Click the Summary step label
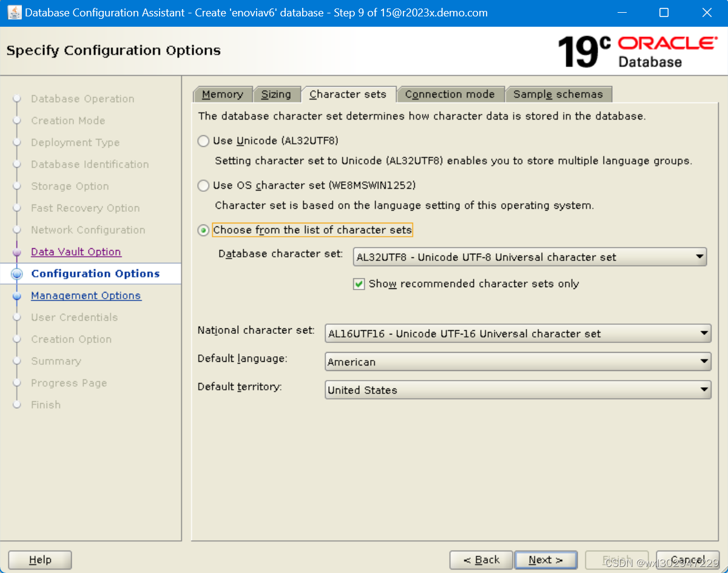728x573 pixels. 56,361
